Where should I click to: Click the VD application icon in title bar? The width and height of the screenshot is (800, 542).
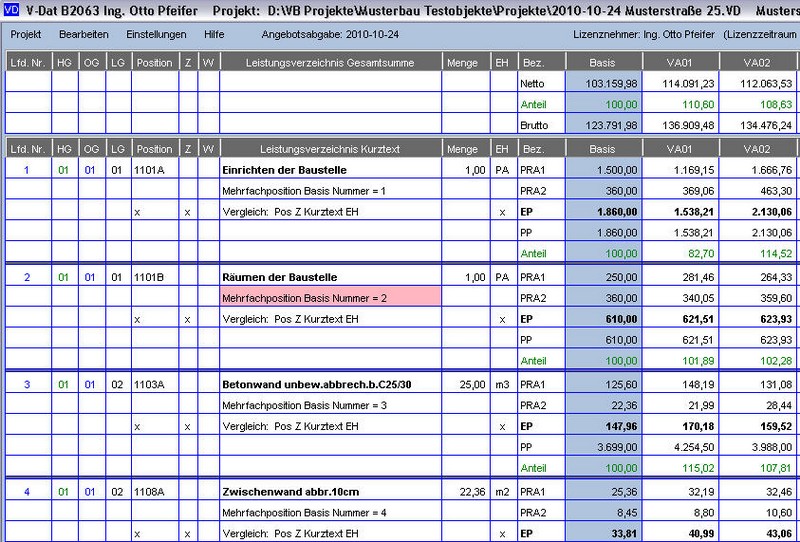pos(12,11)
